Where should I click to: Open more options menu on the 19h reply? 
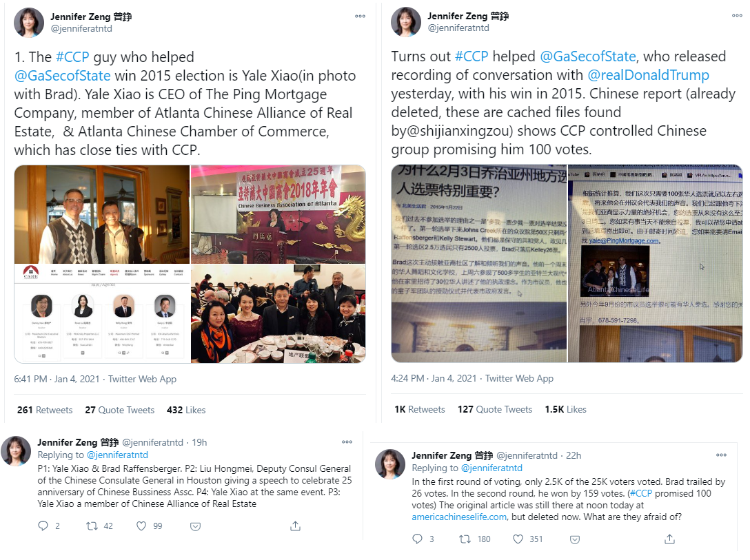347,442
